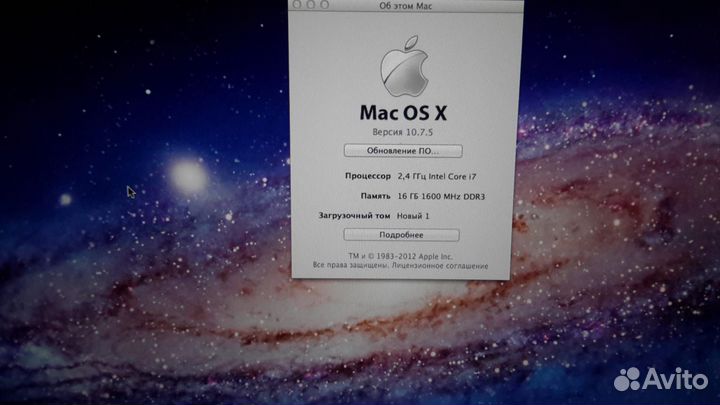
Task: Click the Обновление ПО... button
Action: pyautogui.click(x=403, y=151)
